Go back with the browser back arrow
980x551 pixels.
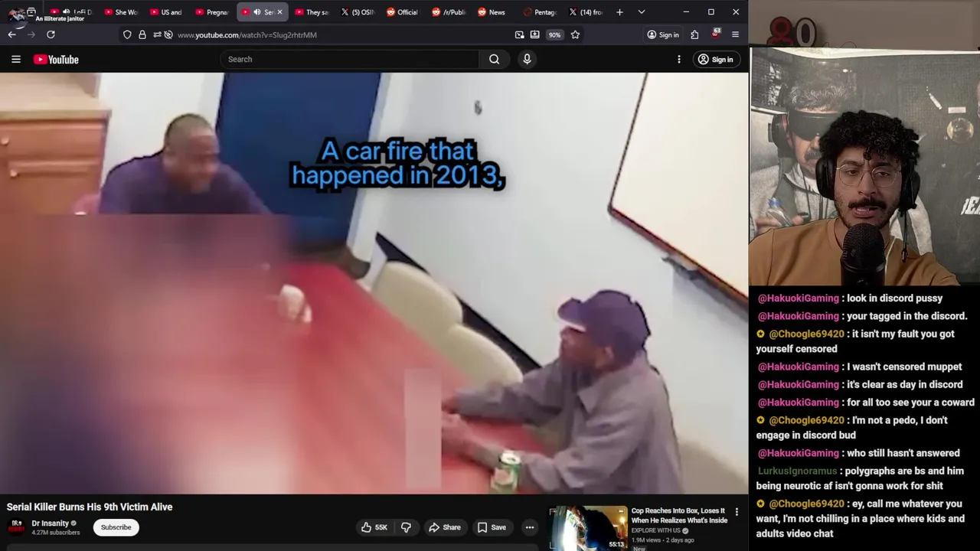[12, 34]
